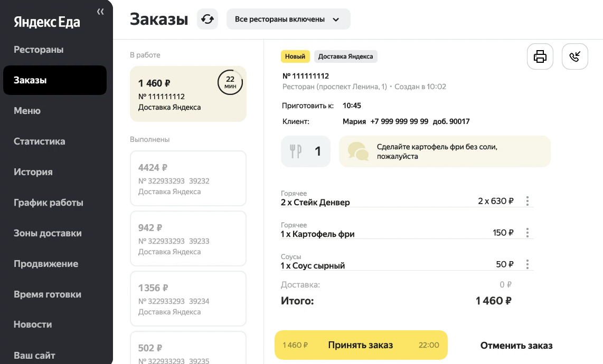
Task: Click the phone callback icon
Action: pos(575,56)
